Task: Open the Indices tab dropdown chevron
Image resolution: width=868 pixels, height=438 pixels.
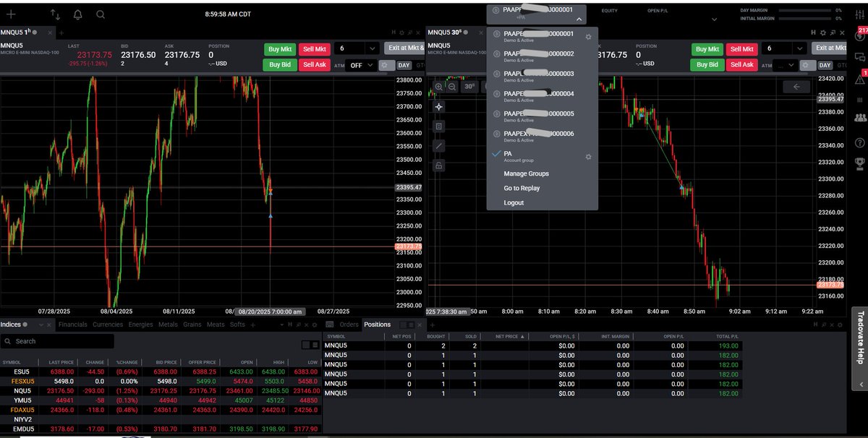Action: pyautogui.click(x=41, y=325)
